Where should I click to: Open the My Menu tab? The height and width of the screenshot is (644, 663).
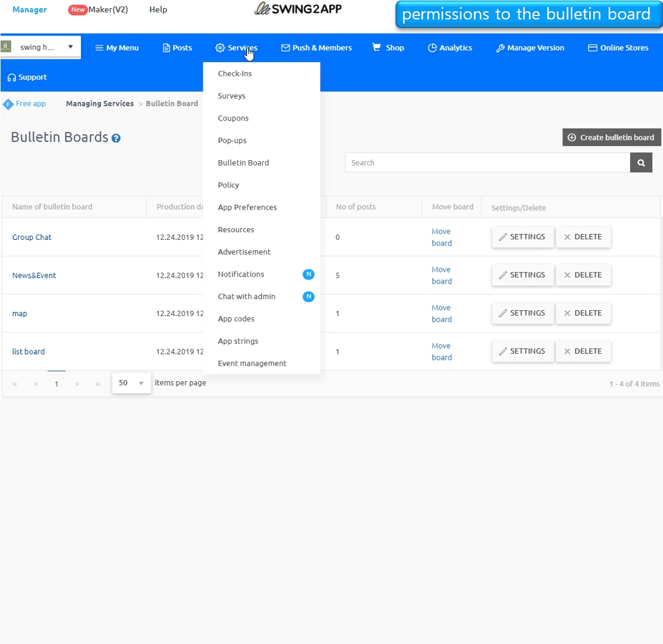[x=117, y=48]
